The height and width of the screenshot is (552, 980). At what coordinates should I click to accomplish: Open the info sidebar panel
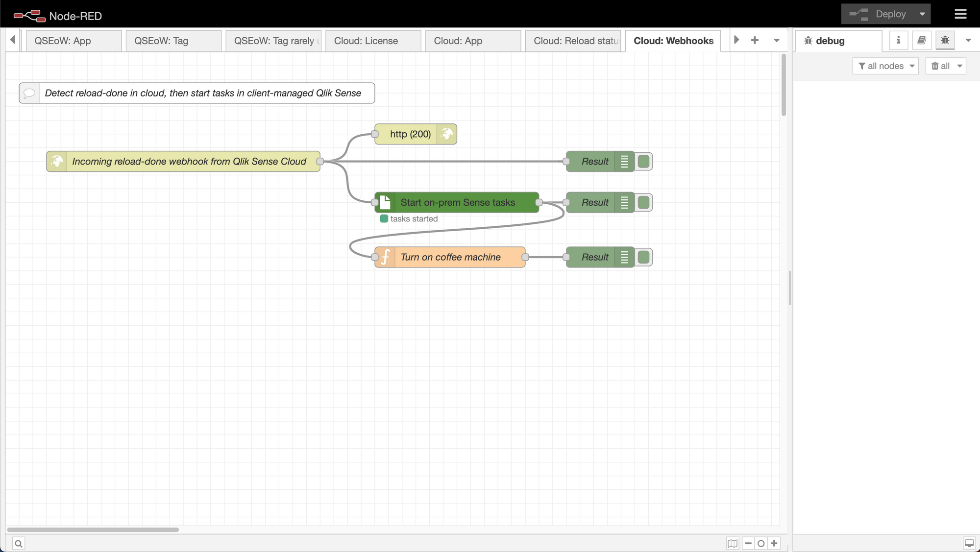[x=898, y=40]
